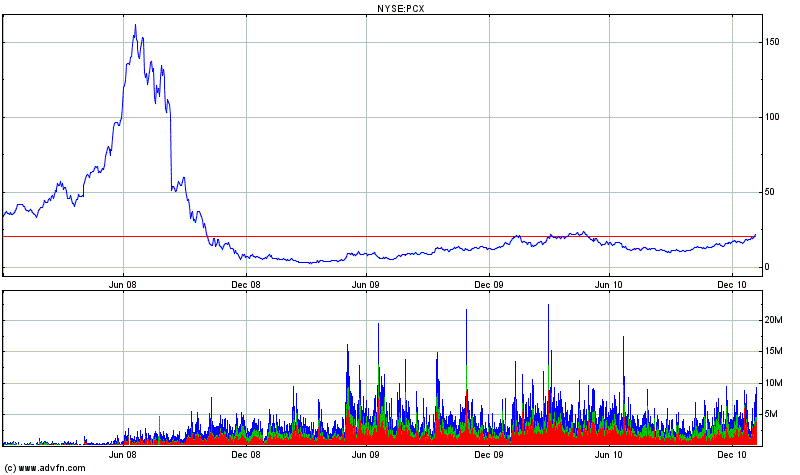Click the NYSE:PCX chart title
The width and height of the screenshot is (800, 475).
[381, 8]
